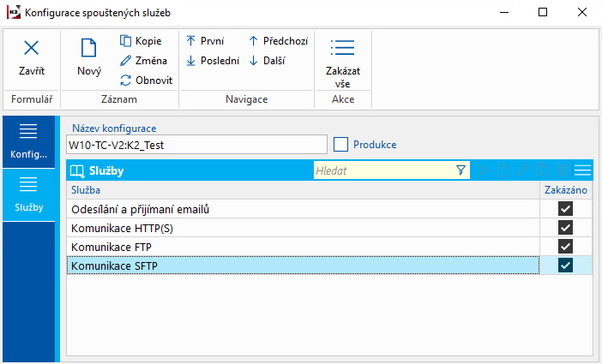The width and height of the screenshot is (602, 364).
Task: Uncheck Zakázáno for Komunikace FTP
Action: 565,247
